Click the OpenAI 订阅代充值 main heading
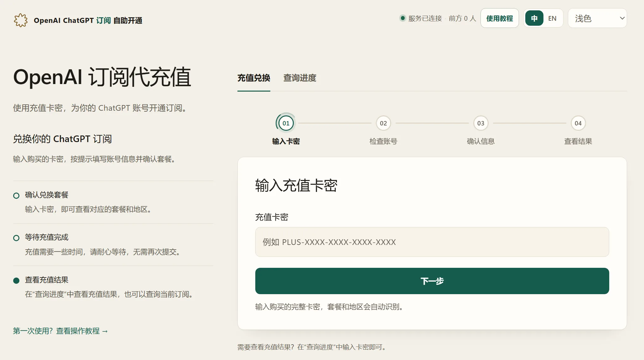 tap(102, 77)
